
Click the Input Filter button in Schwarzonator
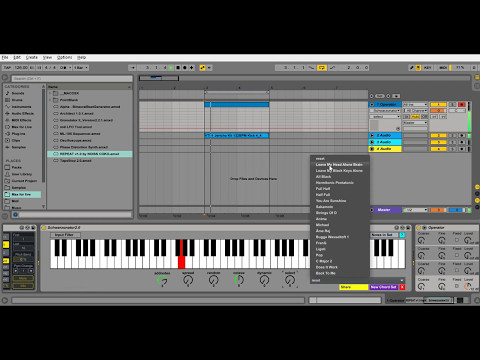coord(64,235)
